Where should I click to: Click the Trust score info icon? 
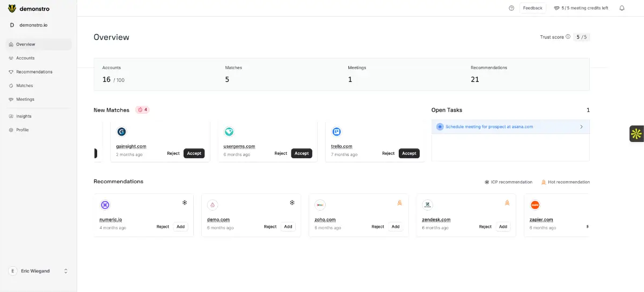568,37
